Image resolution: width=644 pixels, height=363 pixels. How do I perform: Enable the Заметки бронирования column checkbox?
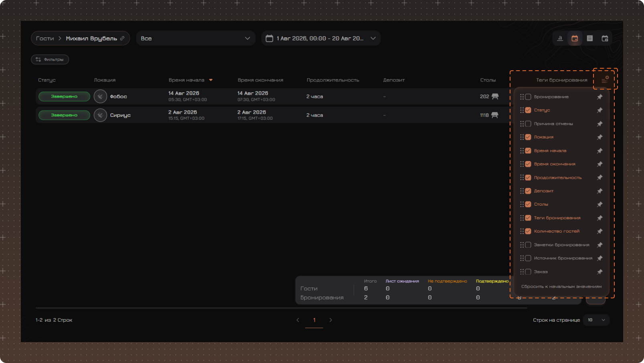click(528, 245)
